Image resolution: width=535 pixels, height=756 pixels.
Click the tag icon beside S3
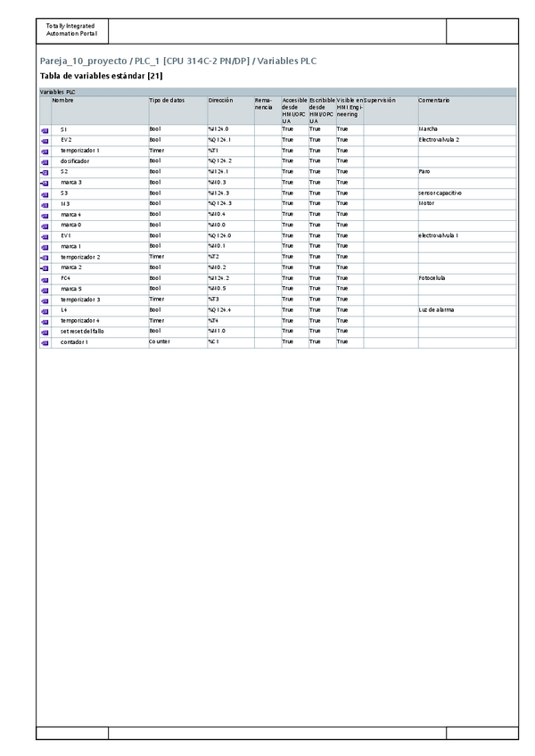(x=45, y=194)
